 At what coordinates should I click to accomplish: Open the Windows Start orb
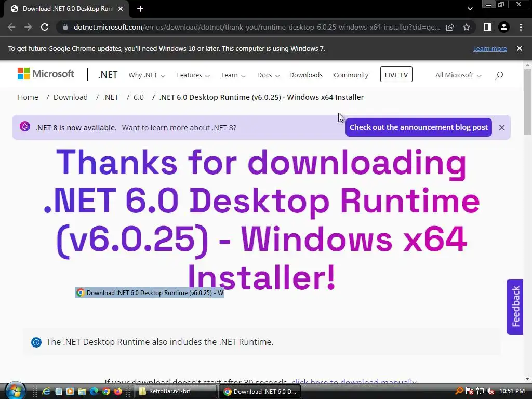click(x=15, y=391)
